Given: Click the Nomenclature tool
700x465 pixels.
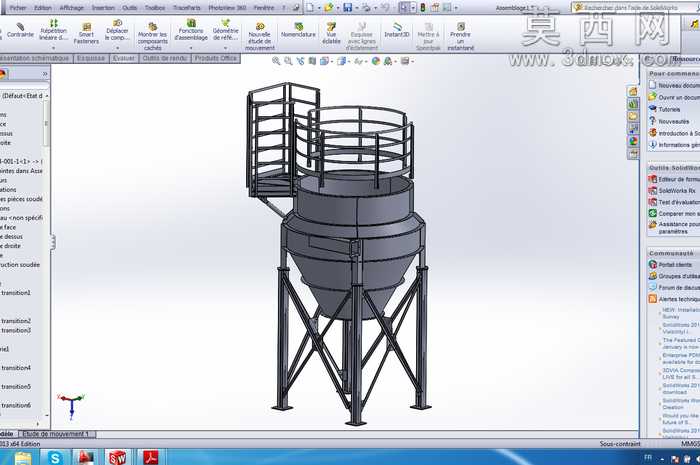Looking at the screenshot, I should click(x=298, y=30).
